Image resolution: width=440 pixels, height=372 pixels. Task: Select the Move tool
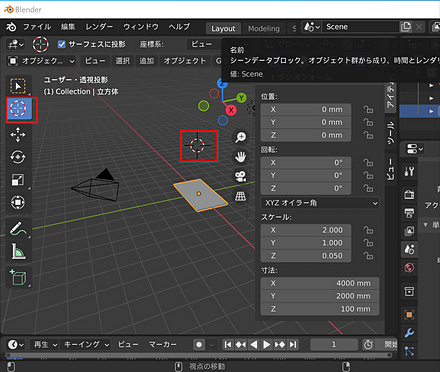click(x=18, y=135)
